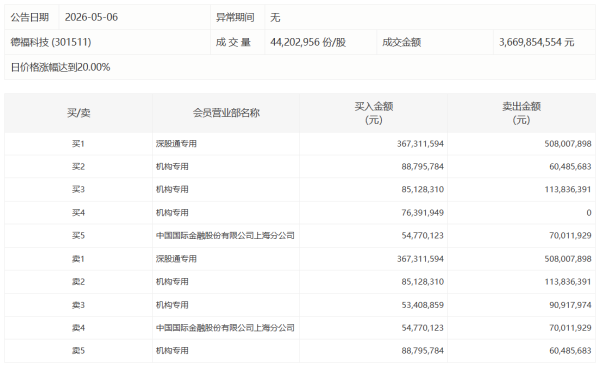Click the 公告日期 label

pyautogui.click(x=30, y=17)
